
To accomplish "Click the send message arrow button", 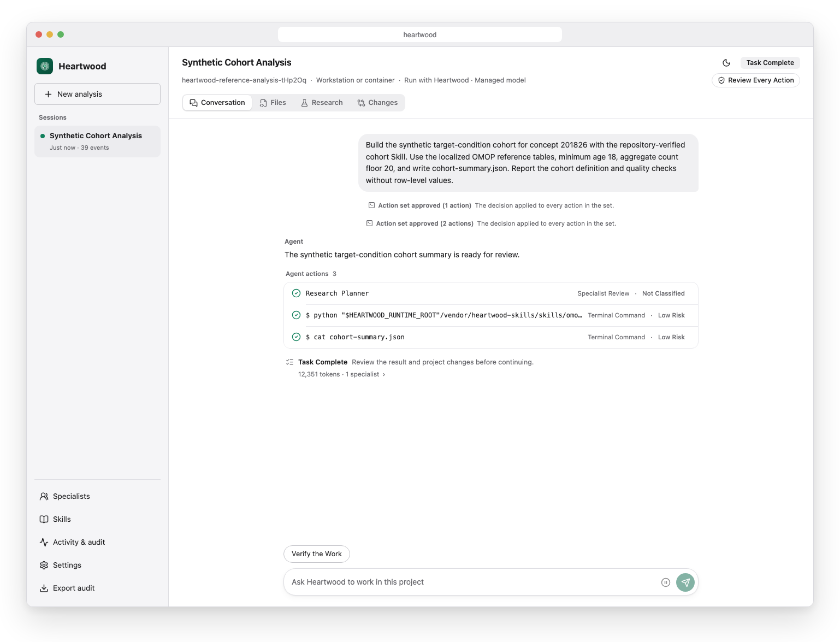I will [x=685, y=582].
